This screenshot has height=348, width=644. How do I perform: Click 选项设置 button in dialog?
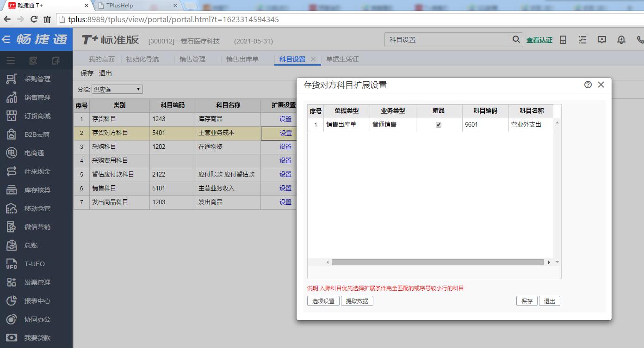pyautogui.click(x=323, y=301)
